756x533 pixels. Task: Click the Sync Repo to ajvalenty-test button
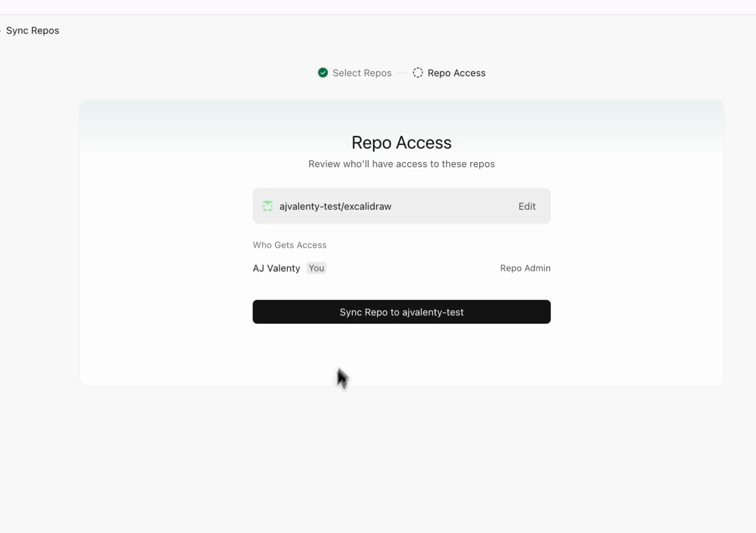tap(402, 312)
